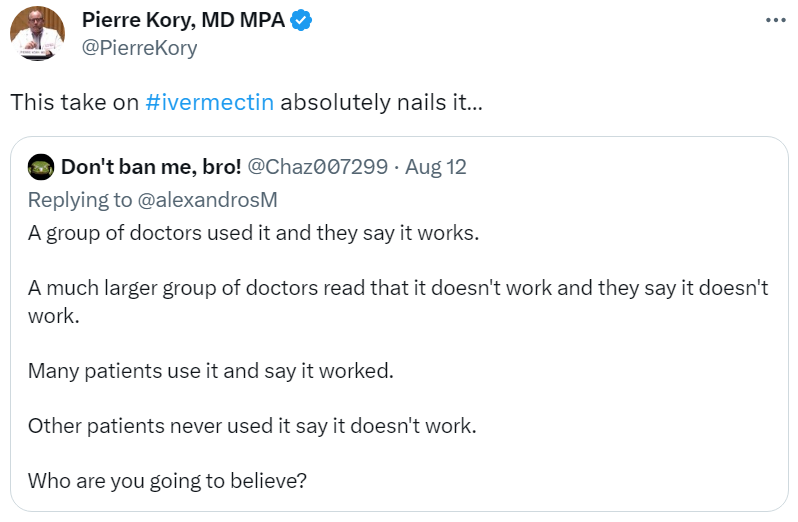Image resolution: width=798 pixels, height=522 pixels.
Task: Click the blue verified badge
Action: [x=299, y=20]
